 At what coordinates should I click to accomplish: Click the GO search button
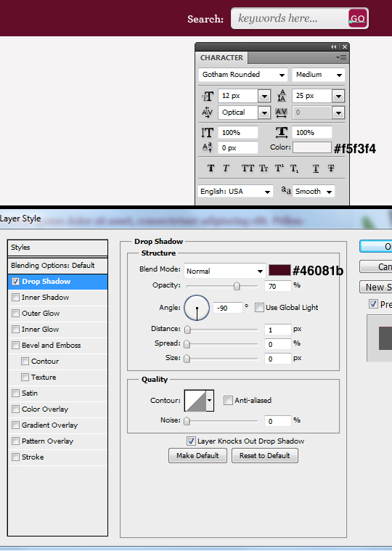[x=358, y=18]
